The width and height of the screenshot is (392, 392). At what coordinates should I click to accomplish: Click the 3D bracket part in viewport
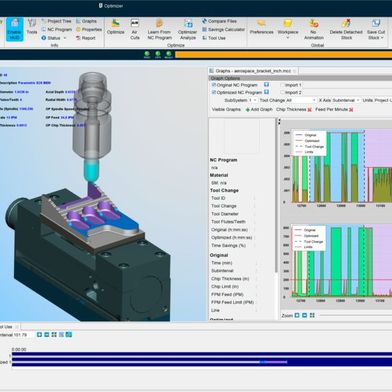[92, 215]
